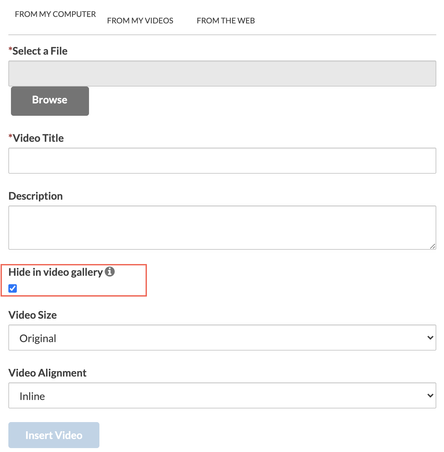Click the Video Alignment label

click(47, 373)
